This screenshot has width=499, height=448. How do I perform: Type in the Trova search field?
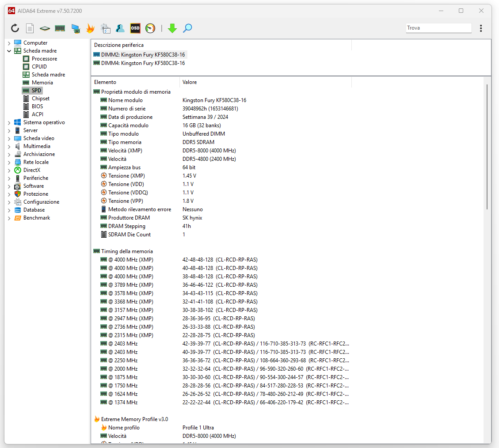click(438, 28)
